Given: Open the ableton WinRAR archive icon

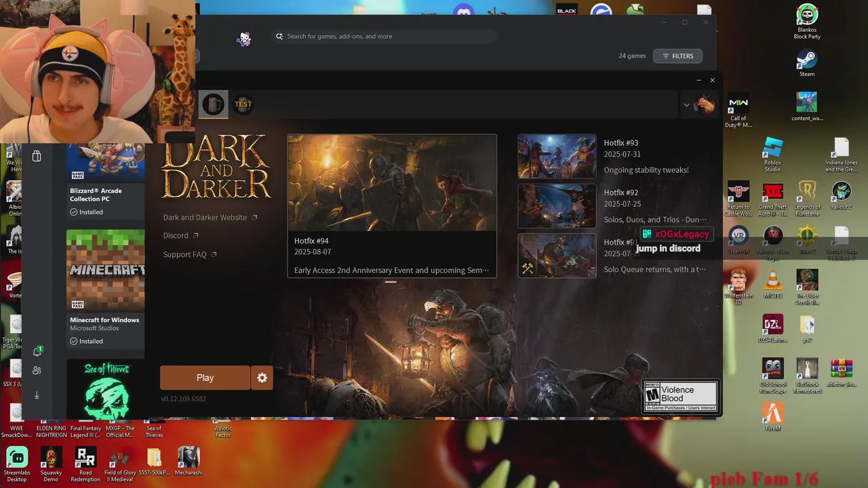Looking at the screenshot, I should point(841,372).
